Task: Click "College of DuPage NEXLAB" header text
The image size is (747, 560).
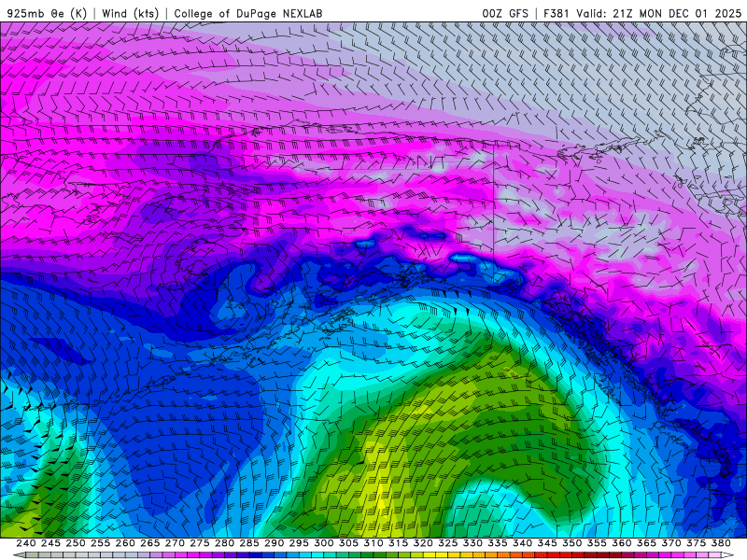Action: [247, 13]
